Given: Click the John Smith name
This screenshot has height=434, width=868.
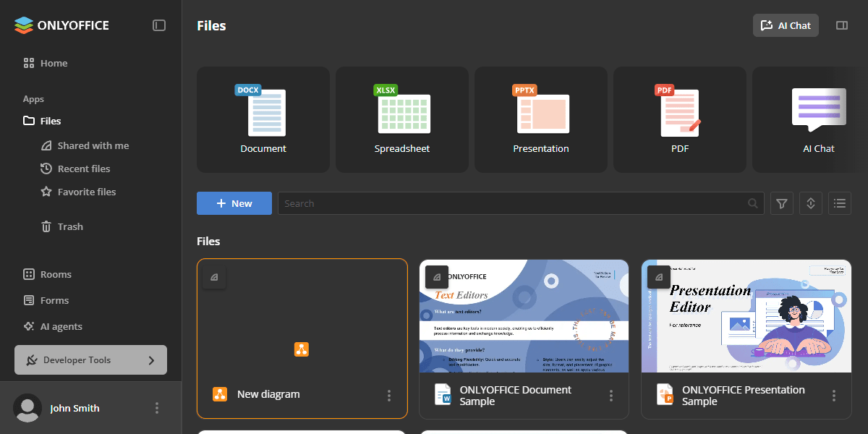Looking at the screenshot, I should click(x=75, y=408).
